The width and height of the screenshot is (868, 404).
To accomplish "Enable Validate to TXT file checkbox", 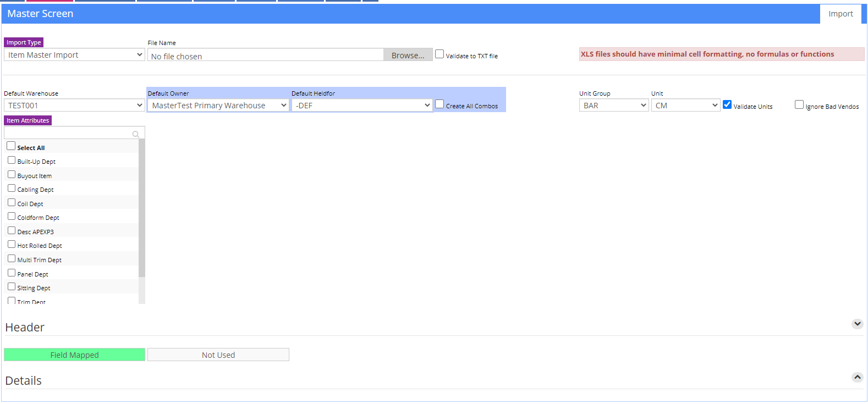I will click(x=440, y=54).
